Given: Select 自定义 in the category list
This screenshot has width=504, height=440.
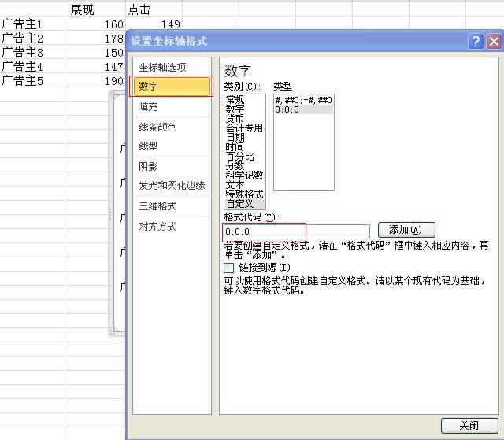Looking at the screenshot, I should click(x=239, y=204).
